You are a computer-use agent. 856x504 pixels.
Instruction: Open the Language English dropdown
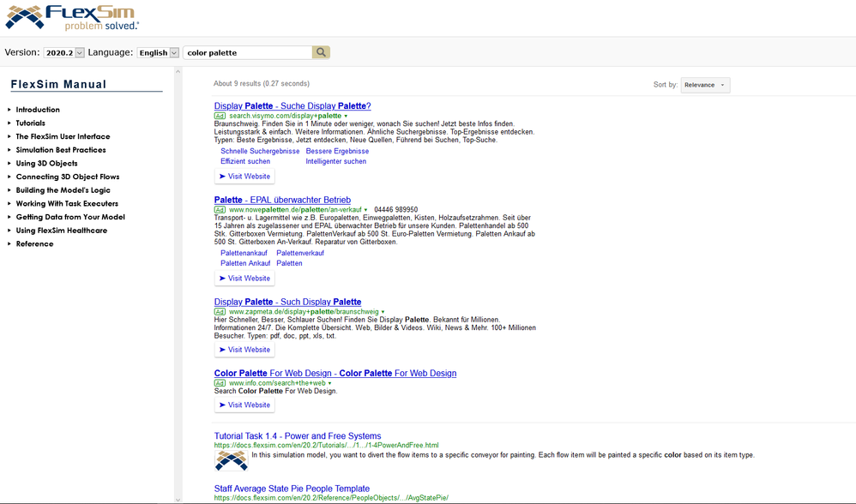[158, 53]
